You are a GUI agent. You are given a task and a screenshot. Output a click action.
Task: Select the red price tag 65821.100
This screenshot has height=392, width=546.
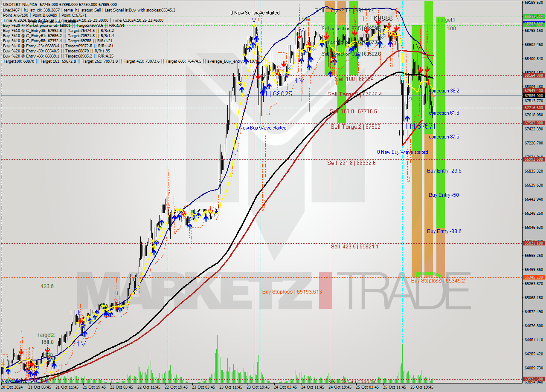tap(534, 243)
